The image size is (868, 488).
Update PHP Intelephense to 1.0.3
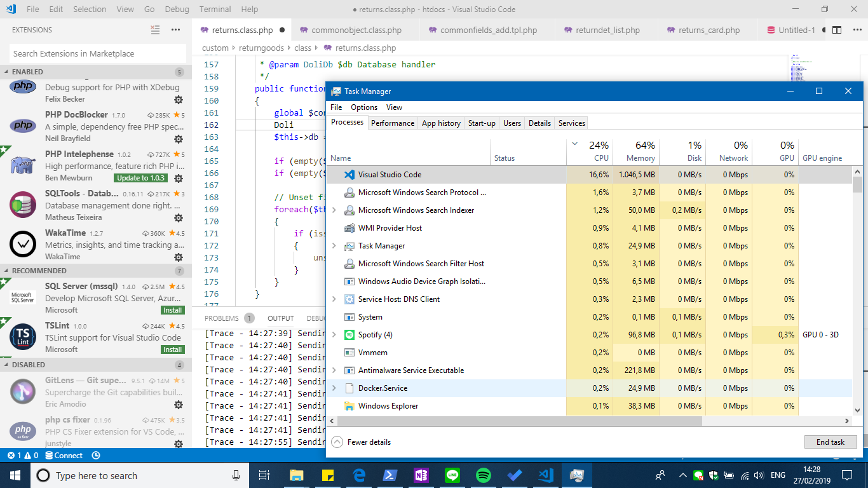[x=140, y=178]
